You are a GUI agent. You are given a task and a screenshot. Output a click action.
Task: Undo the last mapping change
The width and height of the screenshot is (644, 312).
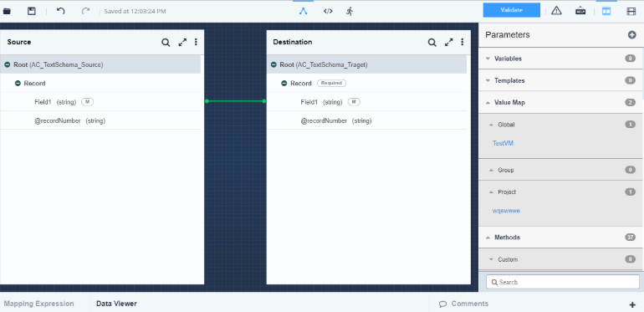click(x=61, y=11)
